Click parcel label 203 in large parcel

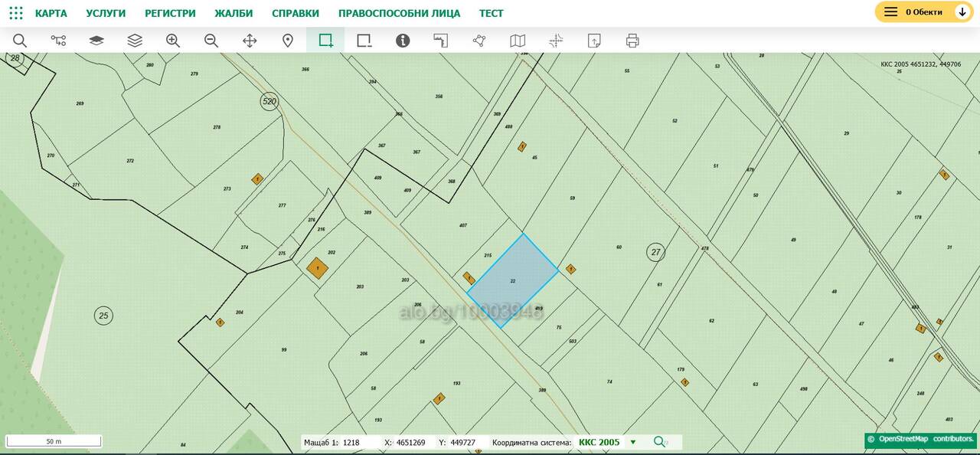coord(360,286)
